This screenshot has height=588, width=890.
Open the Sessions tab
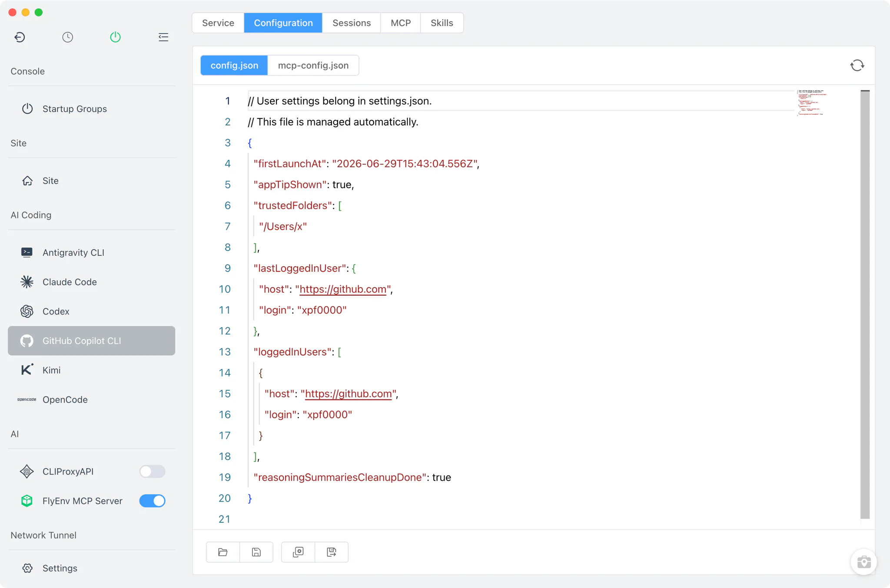352,23
